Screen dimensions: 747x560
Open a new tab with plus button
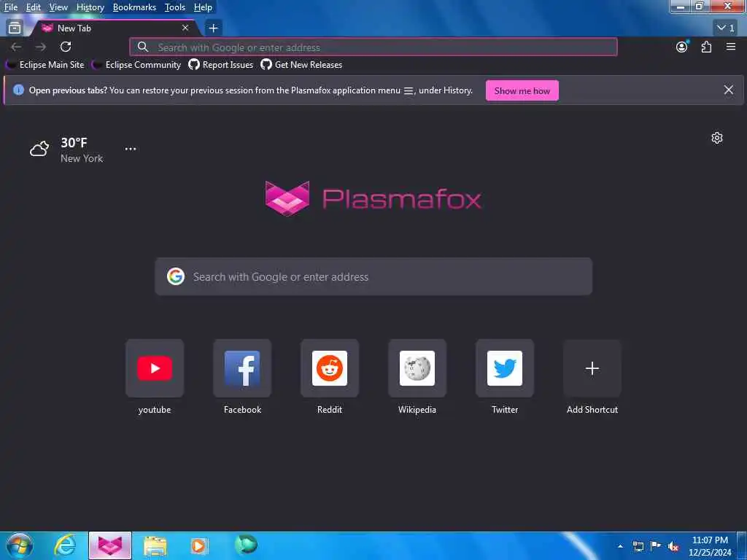pos(214,28)
